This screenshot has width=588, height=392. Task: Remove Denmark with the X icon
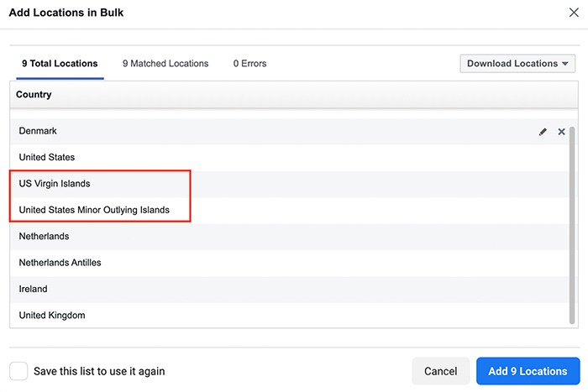coord(562,132)
